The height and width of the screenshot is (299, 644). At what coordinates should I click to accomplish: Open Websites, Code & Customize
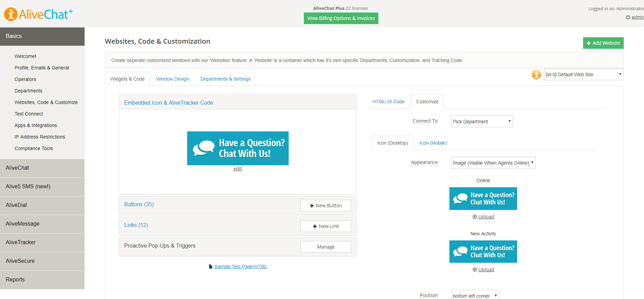pos(46,102)
